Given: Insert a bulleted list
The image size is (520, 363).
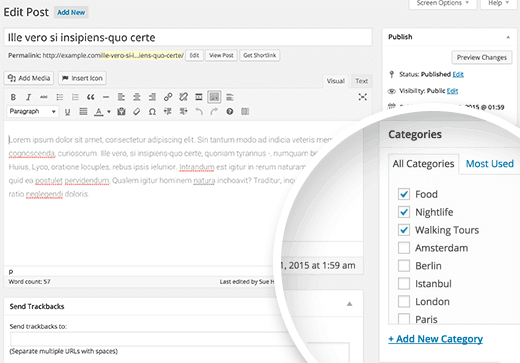Looking at the screenshot, I should pyautogui.click(x=60, y=97).
